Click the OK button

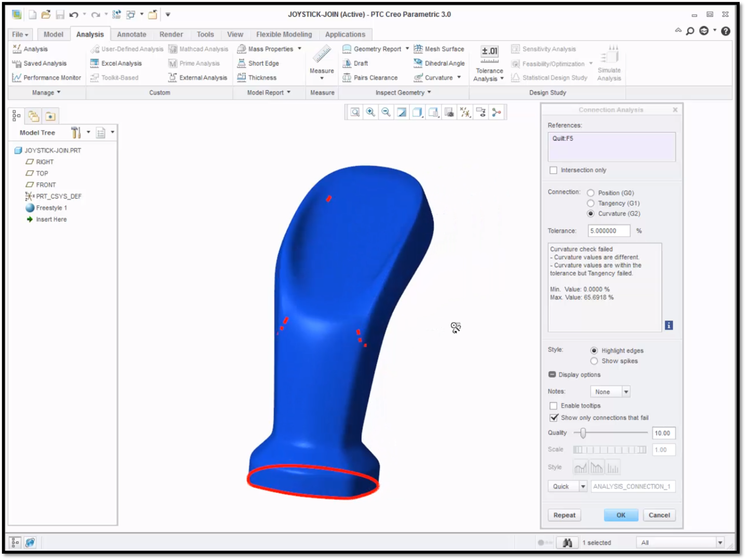click(621, 515)
